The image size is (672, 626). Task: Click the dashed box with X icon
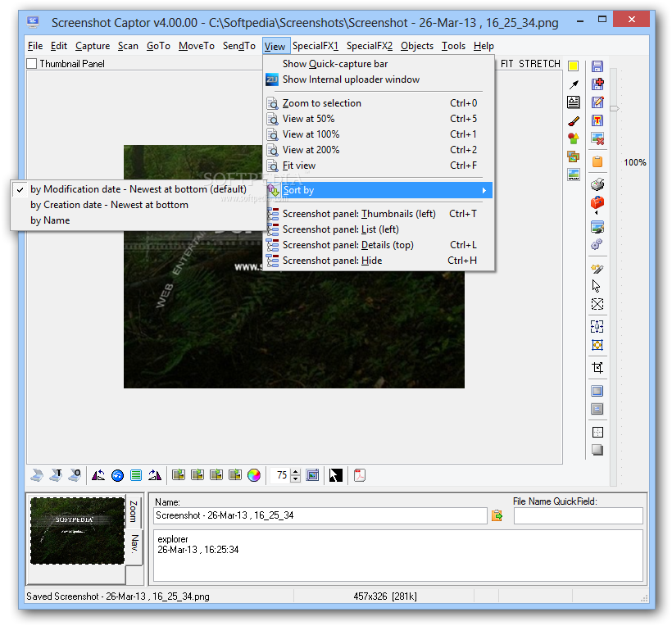pos(597,304)
